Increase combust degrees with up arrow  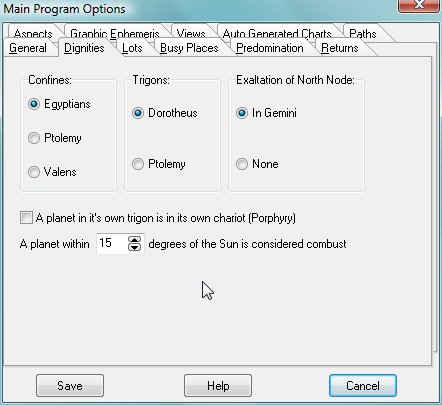pyautogui.click(x=135, y=240)
